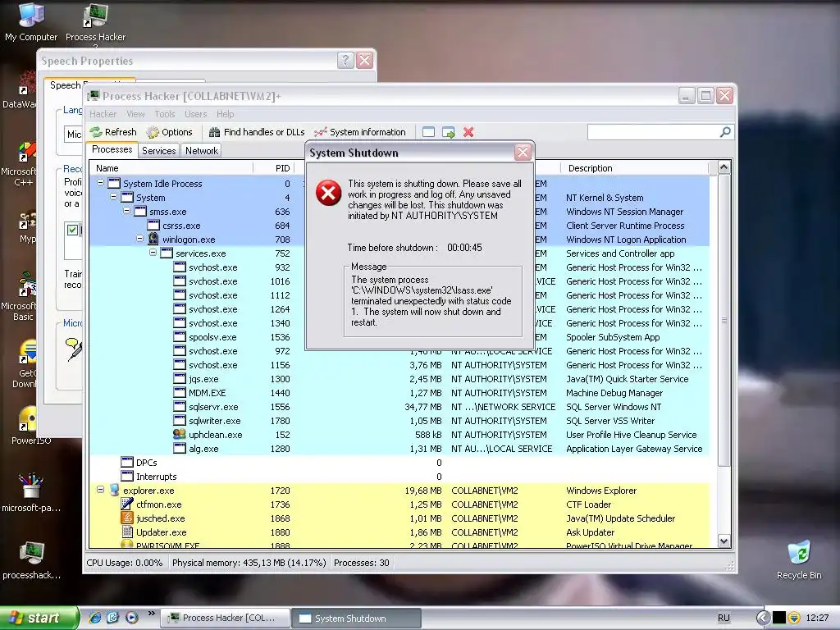
Task: Open the Process Hacker desktop shortcut
Action: click(95, 22)
